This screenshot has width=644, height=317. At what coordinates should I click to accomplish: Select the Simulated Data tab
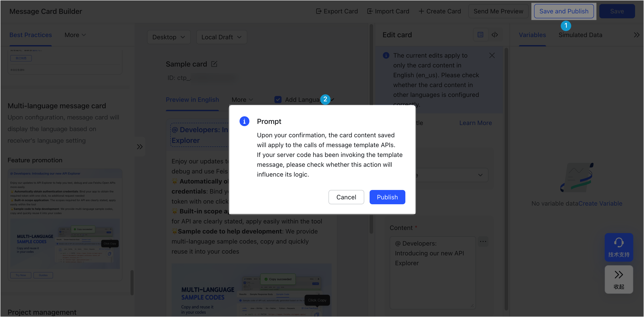(x=580, y=35)
